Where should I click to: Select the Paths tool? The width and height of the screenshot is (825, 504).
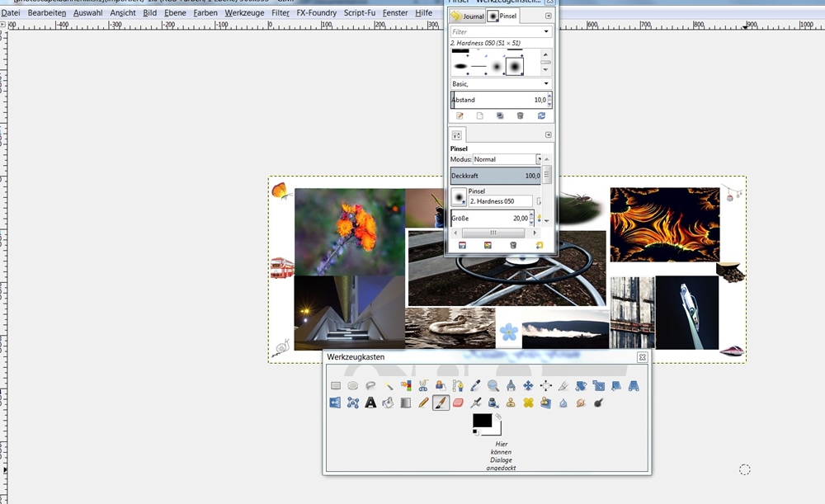point(458,385)
